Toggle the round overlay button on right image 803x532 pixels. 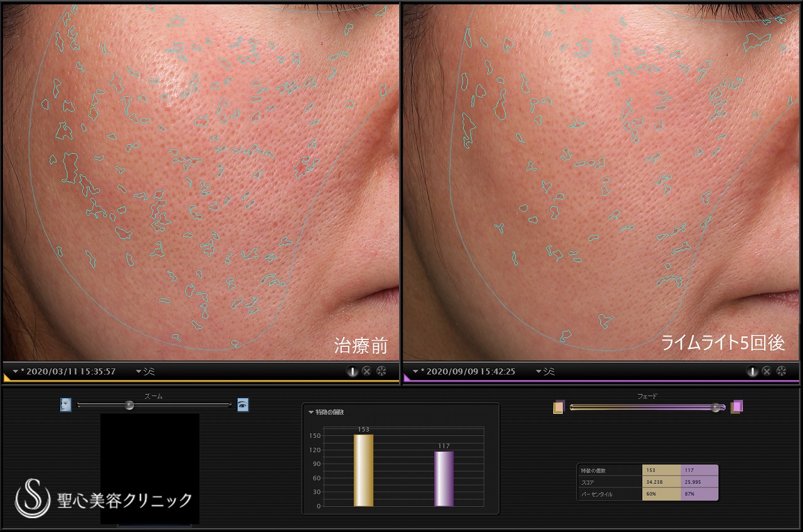click(752, 371)
